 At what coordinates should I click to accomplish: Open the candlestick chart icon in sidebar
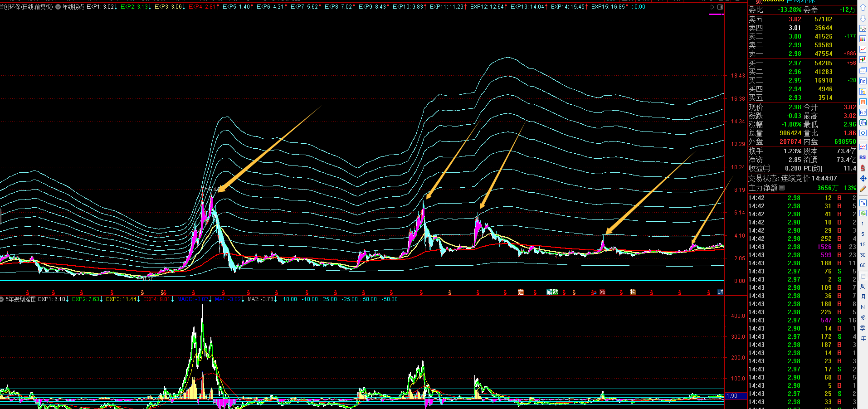click(863, 59)
